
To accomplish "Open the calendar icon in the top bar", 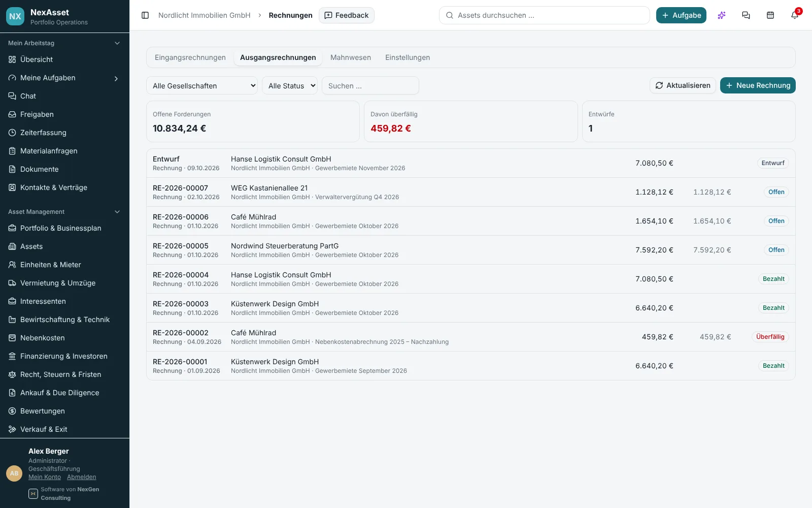I will pyautogui.click(x=770, y=15).
